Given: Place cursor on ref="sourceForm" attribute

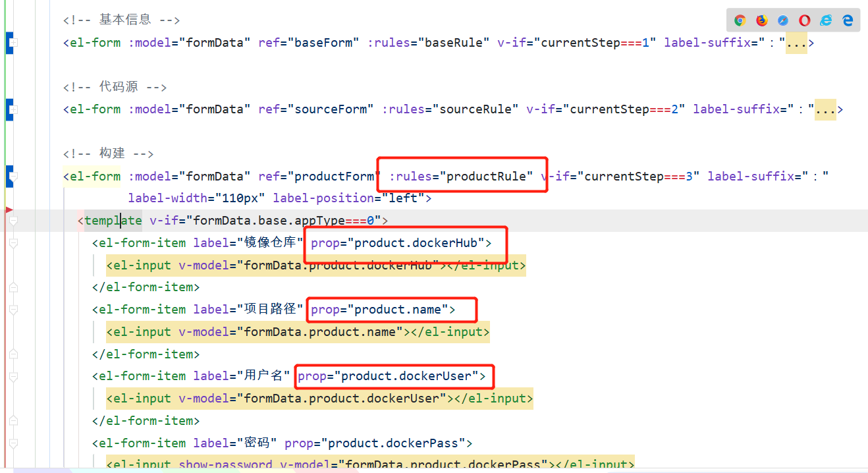Looking at the screenshot, I should click(x=316, y=109).
